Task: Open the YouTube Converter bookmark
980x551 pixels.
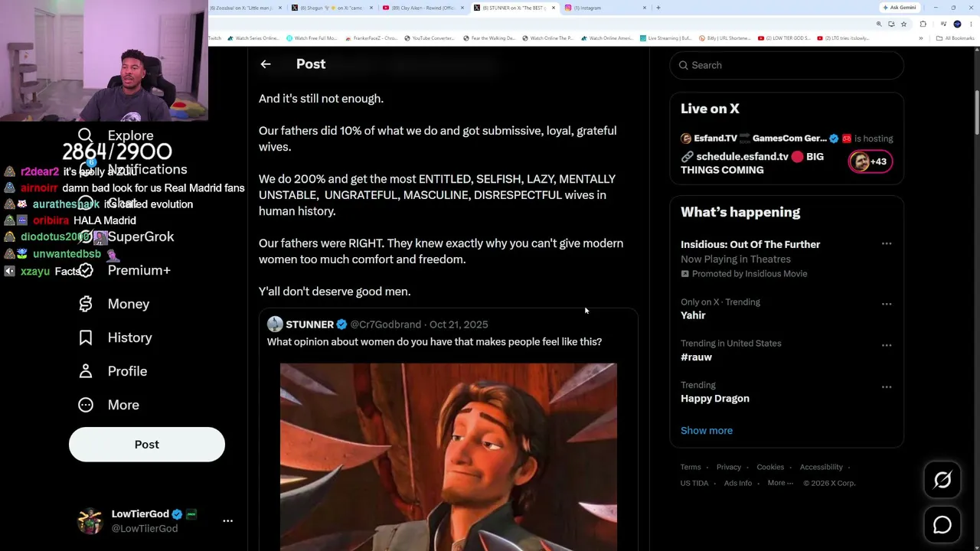Action: point(430,38)
